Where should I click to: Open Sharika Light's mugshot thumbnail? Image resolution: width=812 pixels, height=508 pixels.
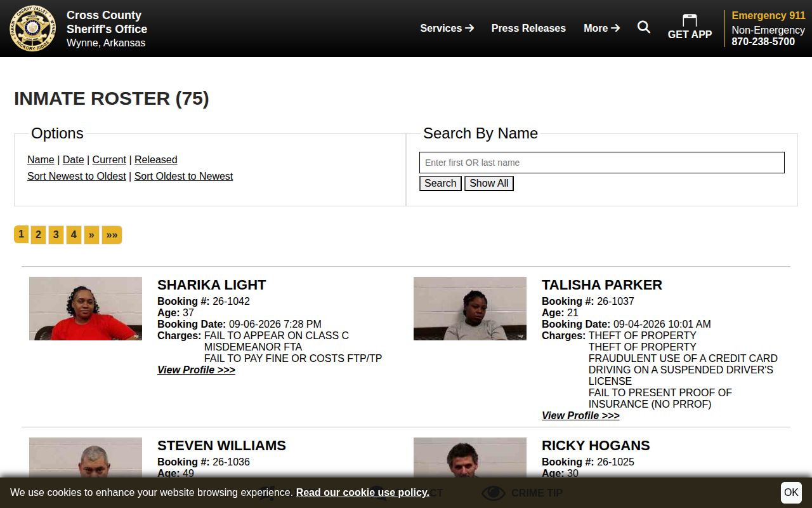point(86,309)
